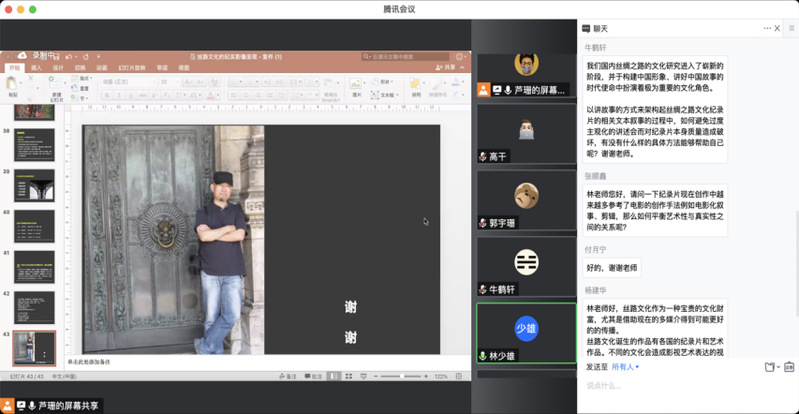Image resolution: width=799 pixels, height=414 pixels.
Task: Expand the font name dropdown in ribbon
Action: [x=130, y=80]
